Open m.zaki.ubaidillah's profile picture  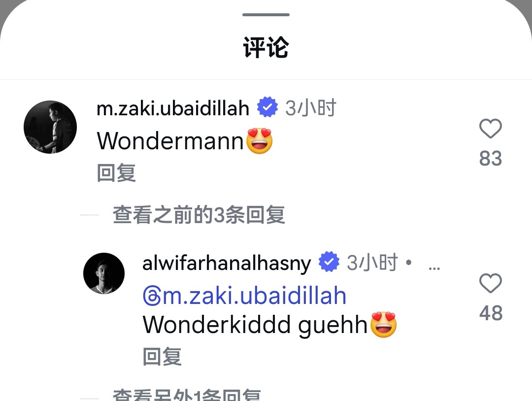50,127
